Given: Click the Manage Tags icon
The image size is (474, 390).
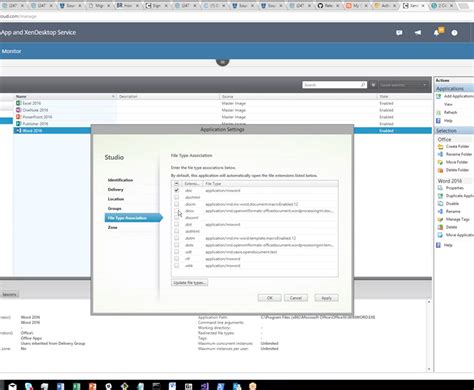Looking at the screenshot, I should coord(440,219).
